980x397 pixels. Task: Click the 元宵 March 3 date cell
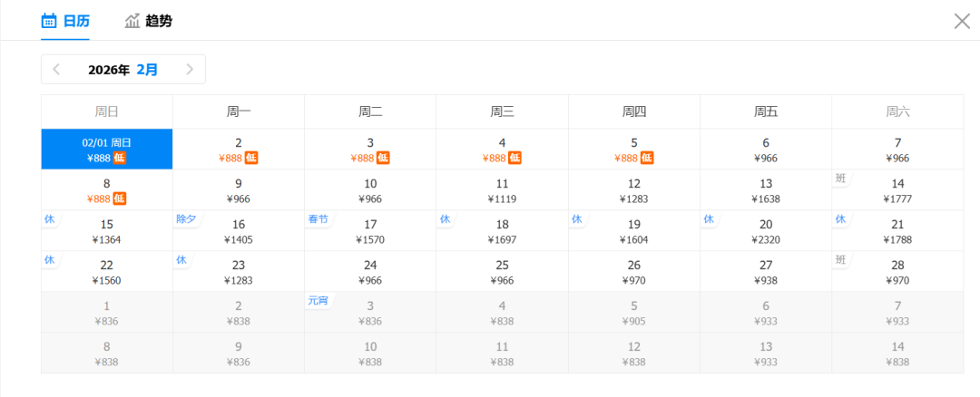[370, 313]
